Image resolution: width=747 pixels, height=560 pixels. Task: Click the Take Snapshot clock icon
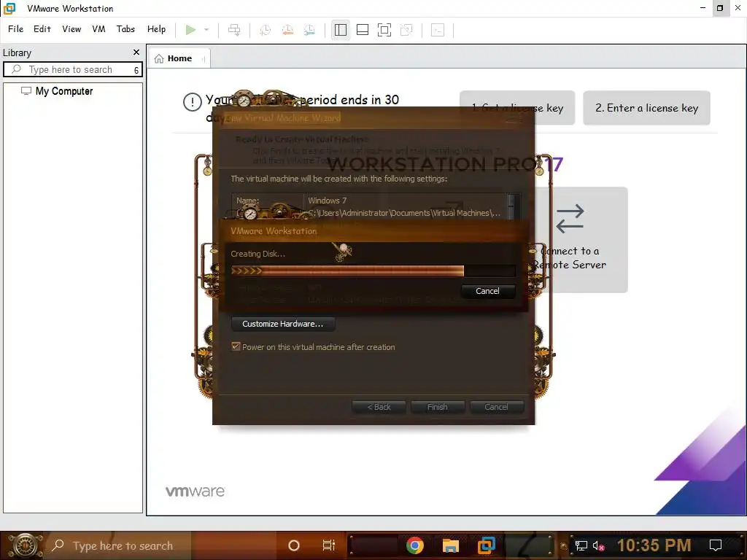(x=266, y=30)
